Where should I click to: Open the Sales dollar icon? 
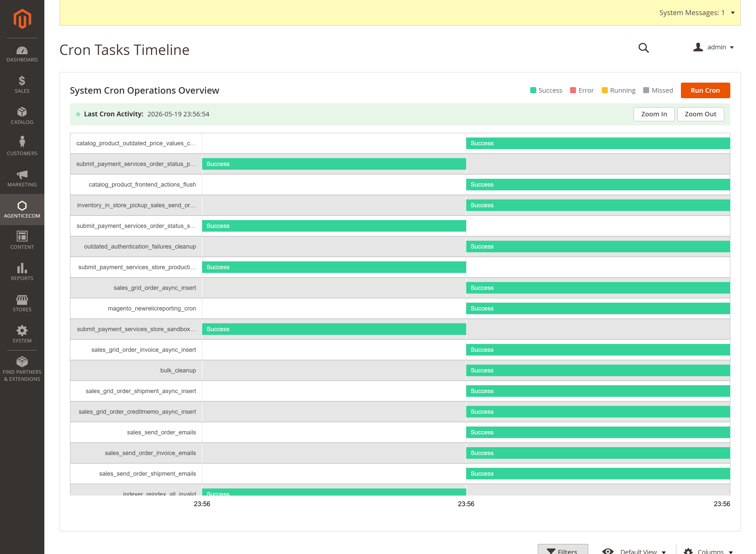[x=22, y=81]
